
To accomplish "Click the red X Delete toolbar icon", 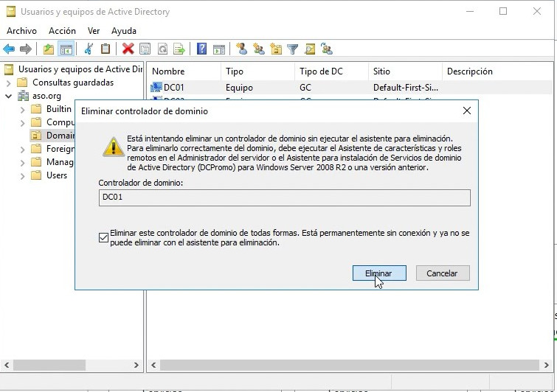I will pyautogui.click(x=128, y=49).
